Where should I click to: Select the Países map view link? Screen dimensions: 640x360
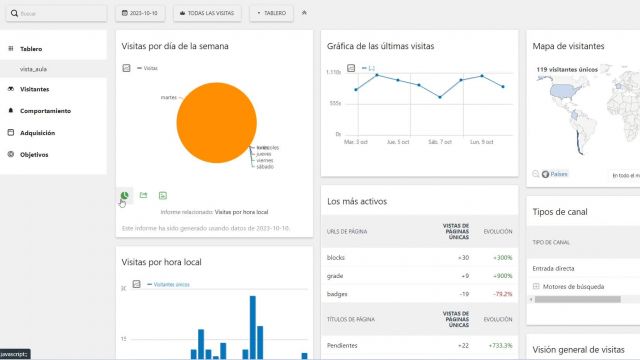pos(559,174)
